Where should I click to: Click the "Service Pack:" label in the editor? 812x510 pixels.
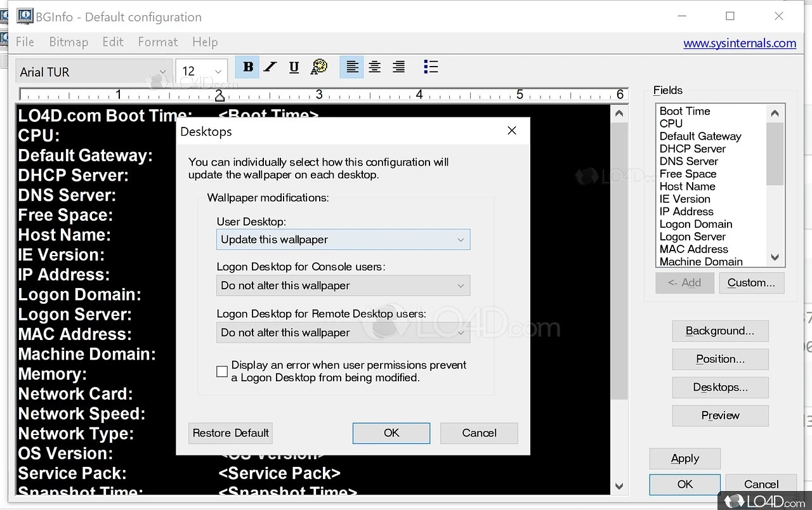tap(72, 473)
